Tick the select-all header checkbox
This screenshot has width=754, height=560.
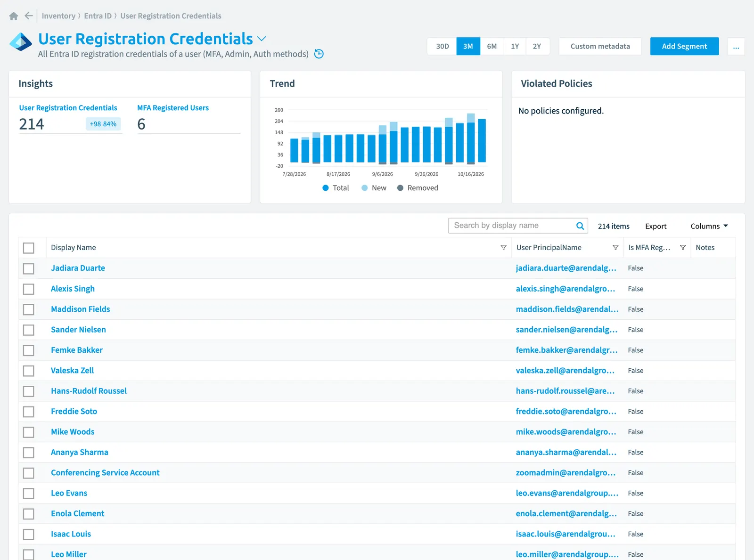click(29, 248)
